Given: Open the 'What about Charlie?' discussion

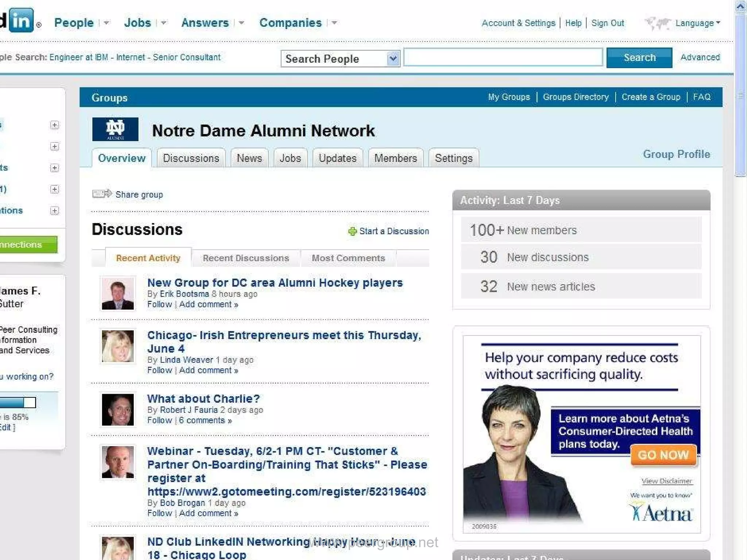Looking at the screenshot, I should point(204,398).
